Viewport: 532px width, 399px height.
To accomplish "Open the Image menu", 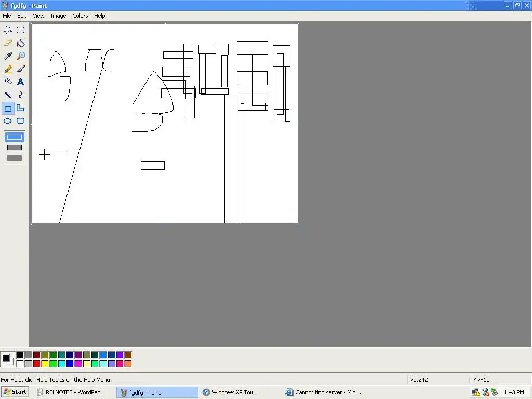I will pyautogui.click(x=58, y=16).
